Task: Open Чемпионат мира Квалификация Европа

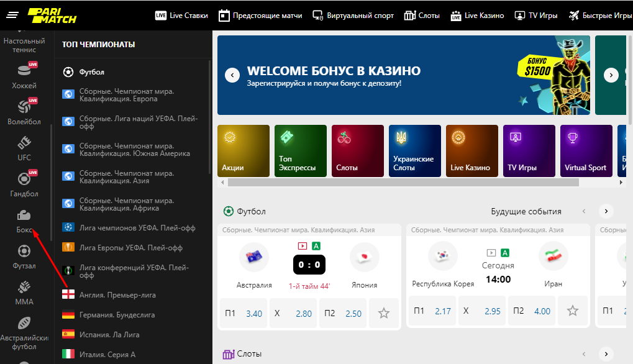Action: point(127,95)
